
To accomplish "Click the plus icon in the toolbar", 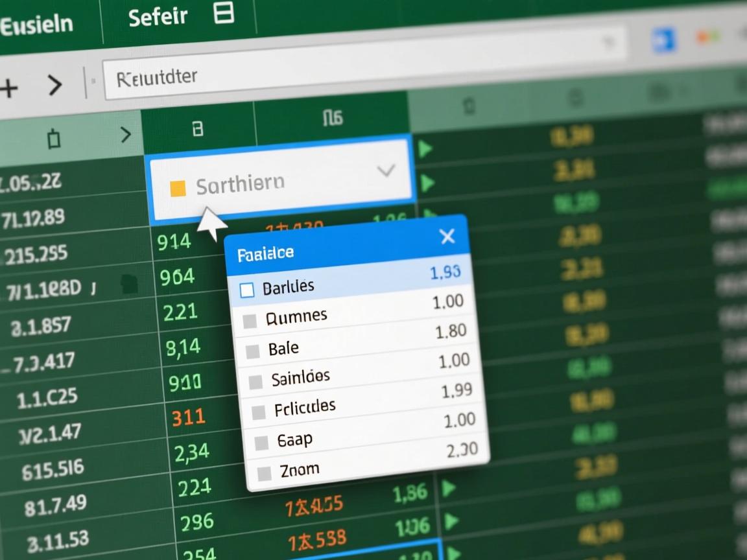I will 8,87.
